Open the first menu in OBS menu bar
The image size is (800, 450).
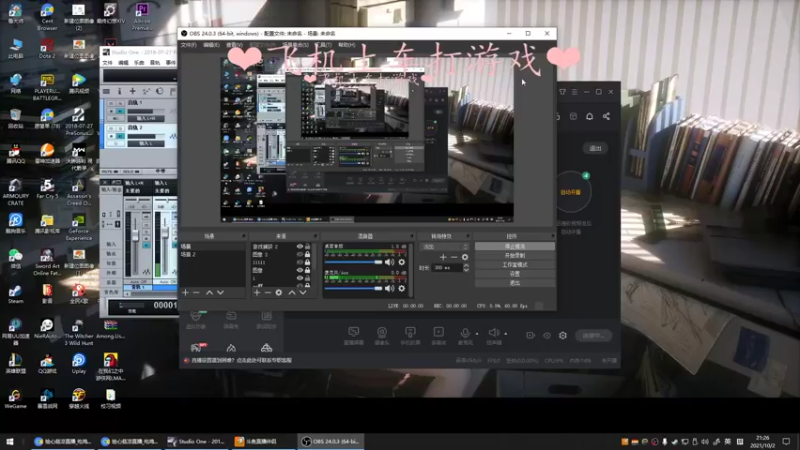pos(188,45)
